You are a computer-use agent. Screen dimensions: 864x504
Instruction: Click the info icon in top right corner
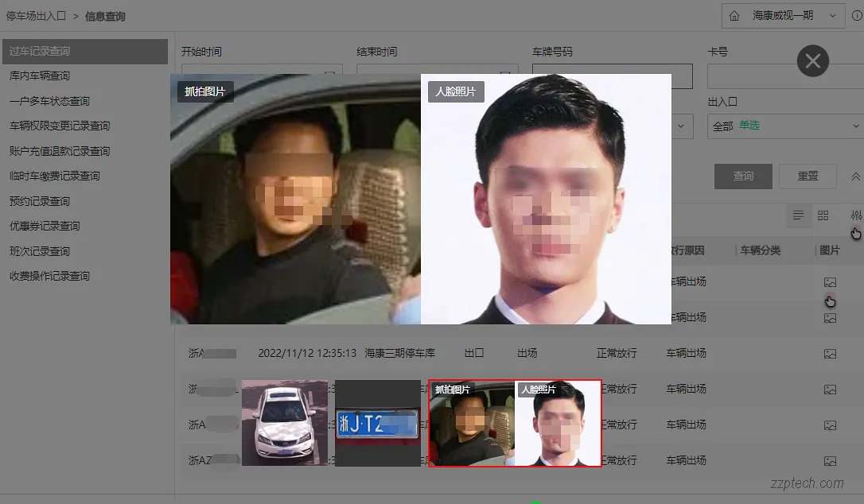855,15
